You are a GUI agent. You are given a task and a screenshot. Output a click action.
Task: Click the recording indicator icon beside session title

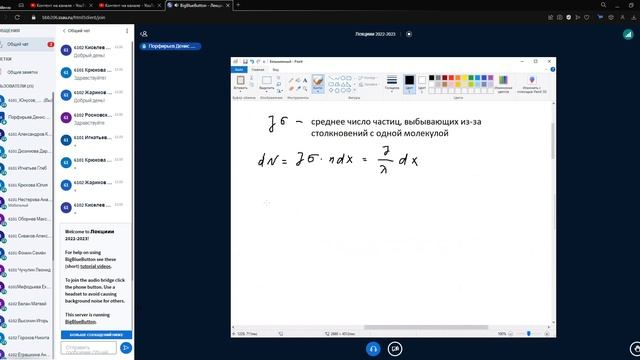coord(409,34)
